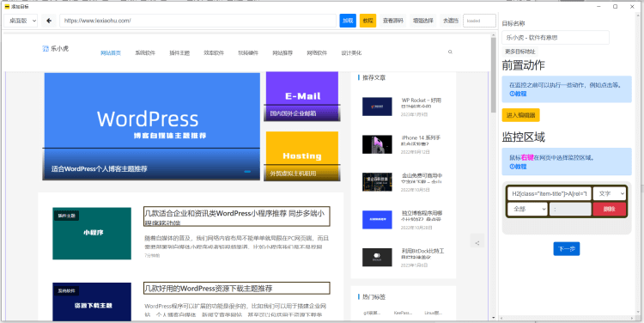Click the blue 下一步 next button
This screenshot has width=644, height=323.
tap(567, 248)
